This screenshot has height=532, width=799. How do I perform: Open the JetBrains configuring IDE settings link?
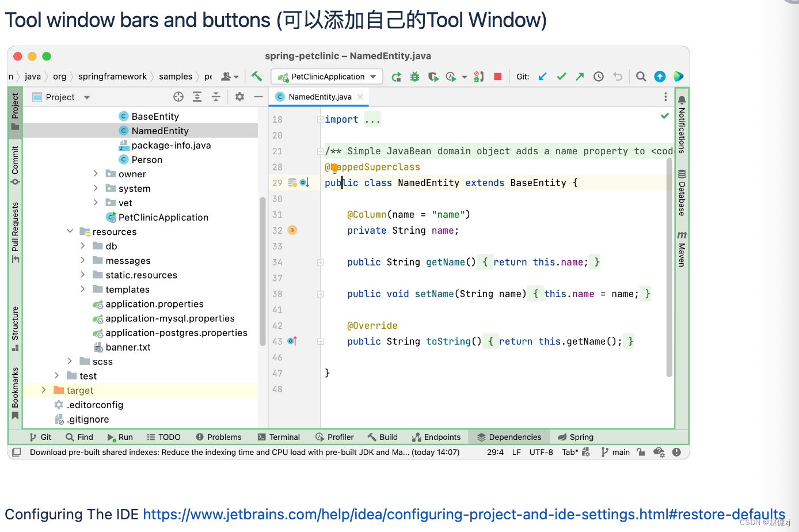(464, 514)
